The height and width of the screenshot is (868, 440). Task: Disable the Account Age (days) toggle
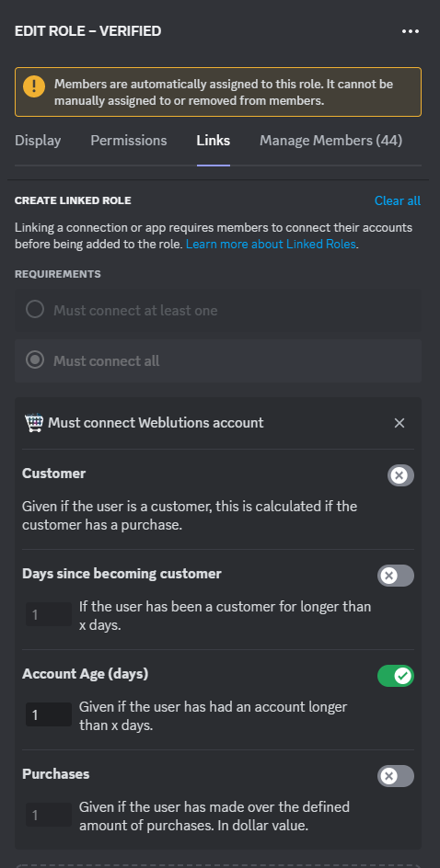396,676
